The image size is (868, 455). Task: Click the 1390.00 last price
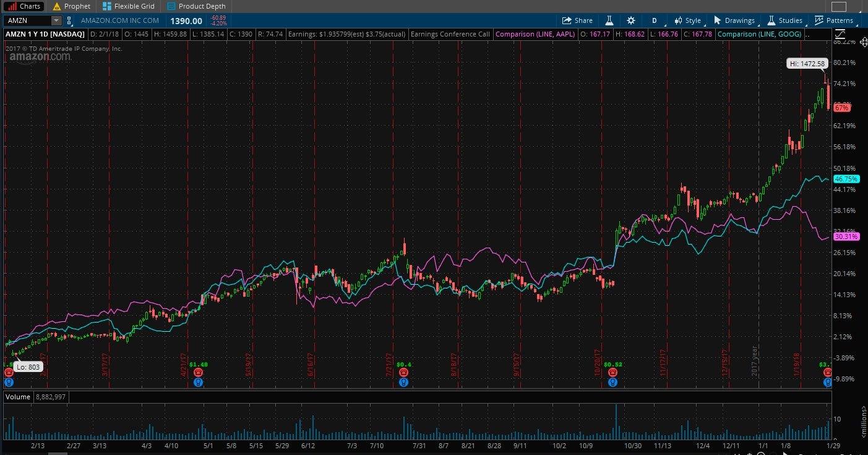(186, 20)
